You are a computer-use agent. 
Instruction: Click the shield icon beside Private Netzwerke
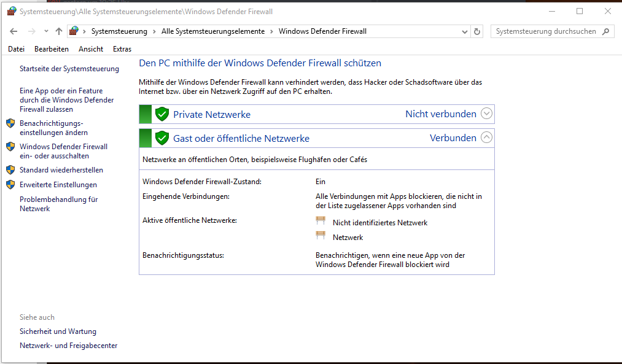click(x=161, y=114)
